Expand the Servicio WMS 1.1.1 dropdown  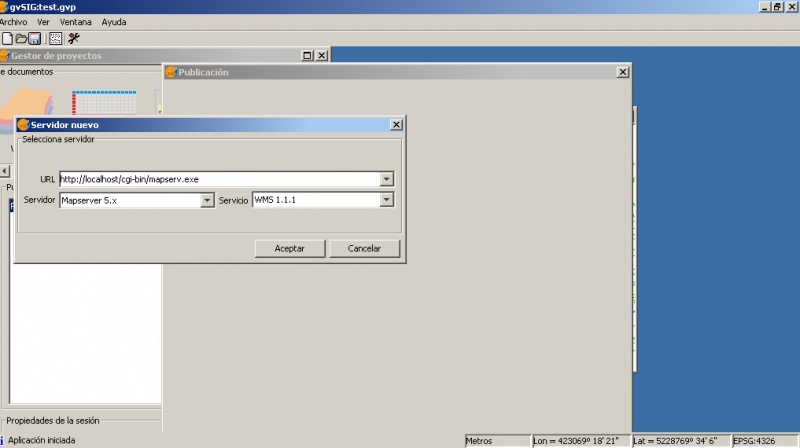[386, 200]
